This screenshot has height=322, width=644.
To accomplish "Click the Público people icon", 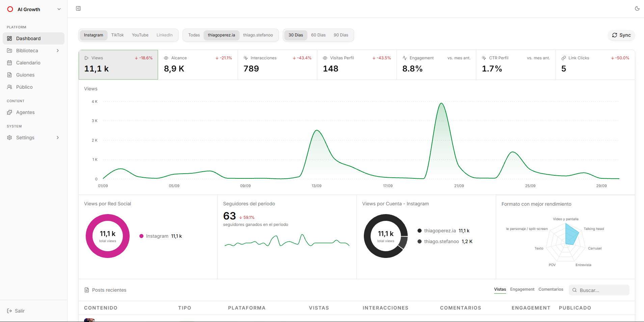I will (x=9, y=87).
